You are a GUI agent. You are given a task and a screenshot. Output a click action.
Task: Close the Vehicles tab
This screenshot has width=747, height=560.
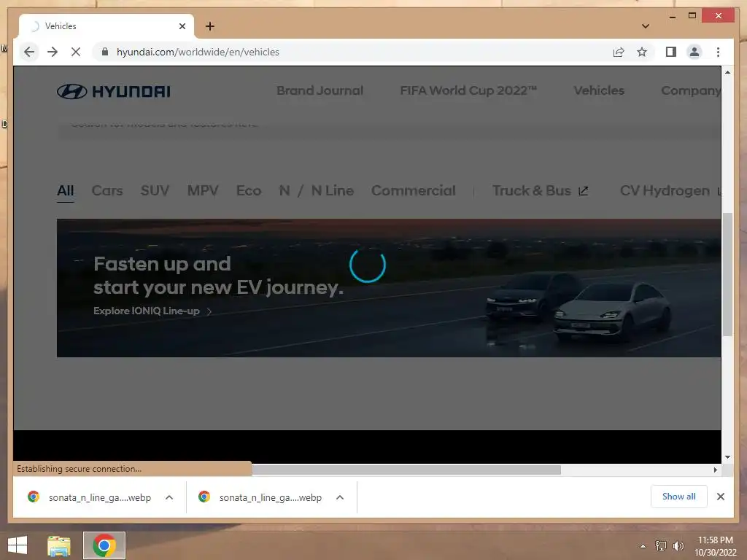tap(182, 26)
